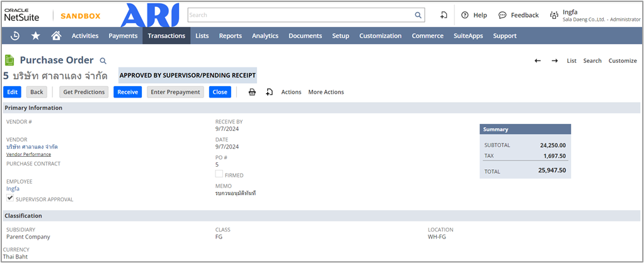Click the Get Predictions button
This screenshot has height=263, width=644.
coord(84,92)
